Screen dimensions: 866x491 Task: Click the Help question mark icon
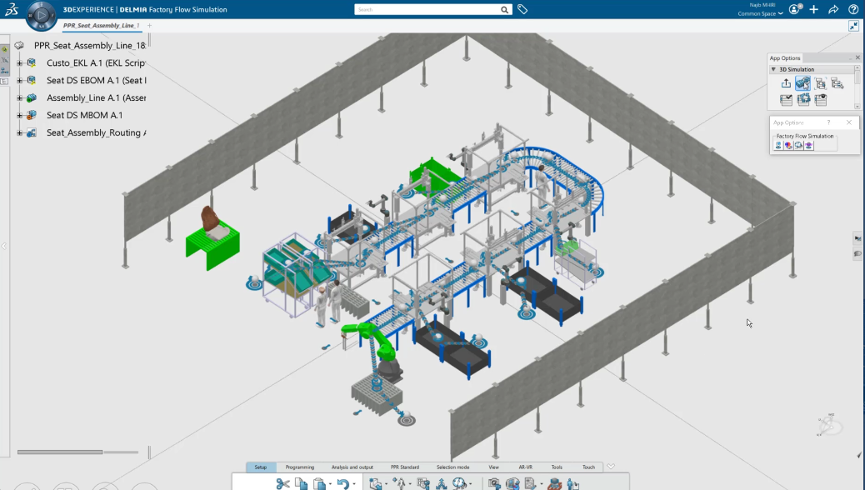(x=852, y=9)
